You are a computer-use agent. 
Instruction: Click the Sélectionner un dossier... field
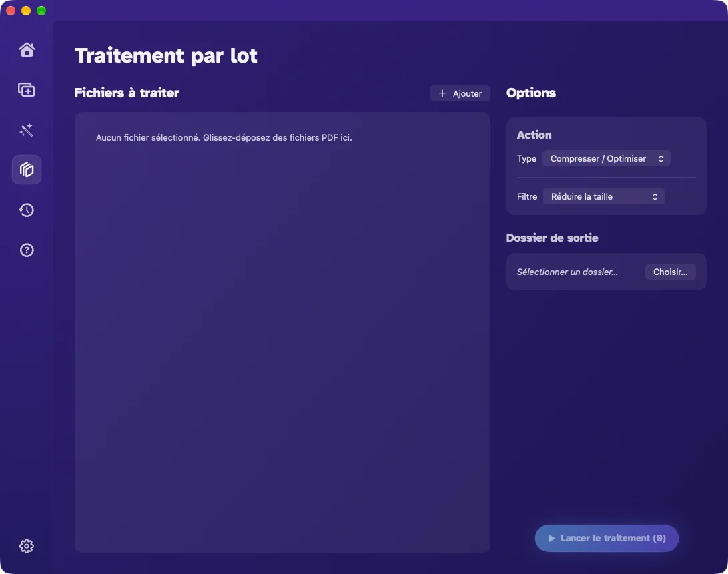[567, 272]
